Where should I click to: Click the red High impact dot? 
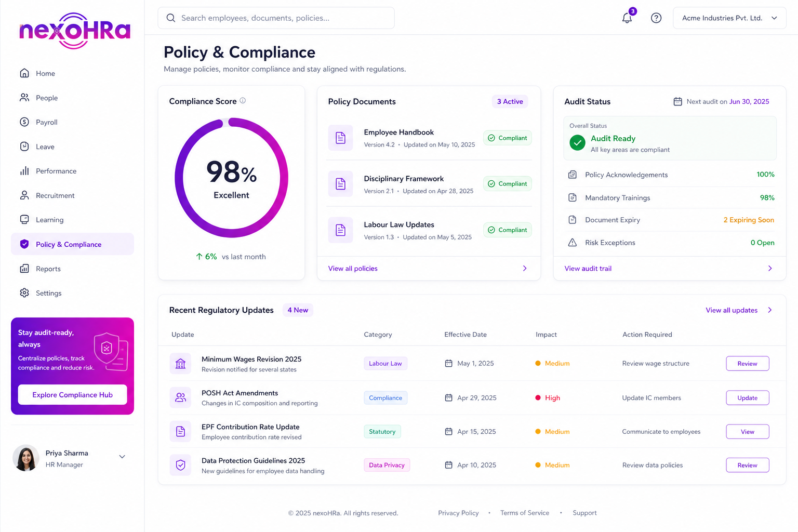tap(538, 398)
